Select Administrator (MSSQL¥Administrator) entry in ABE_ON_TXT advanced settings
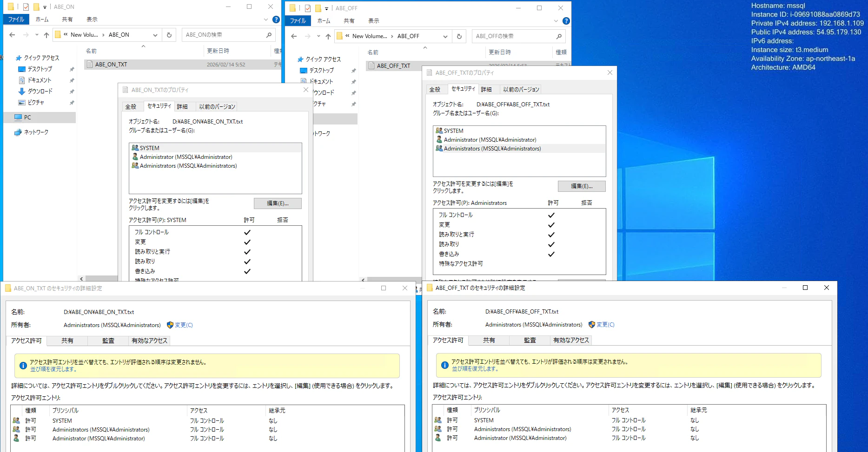Screen dimensions: 868x452 click(x=207, y=439)
